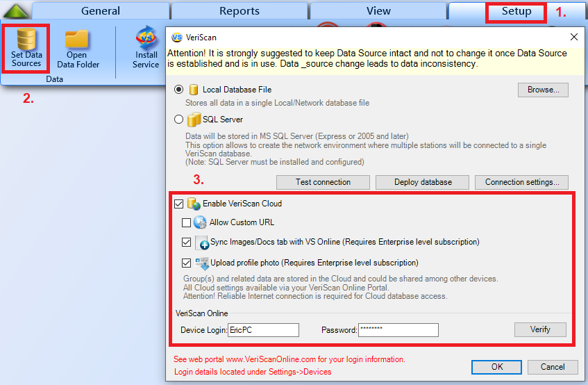588x385 pixels.
Task: Switch to the General tab
Action: point(101,11)
